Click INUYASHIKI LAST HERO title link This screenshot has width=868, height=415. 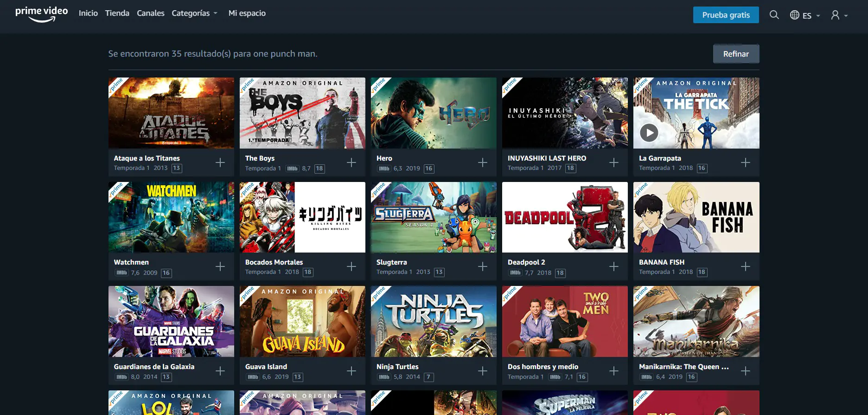pos(547,158)
